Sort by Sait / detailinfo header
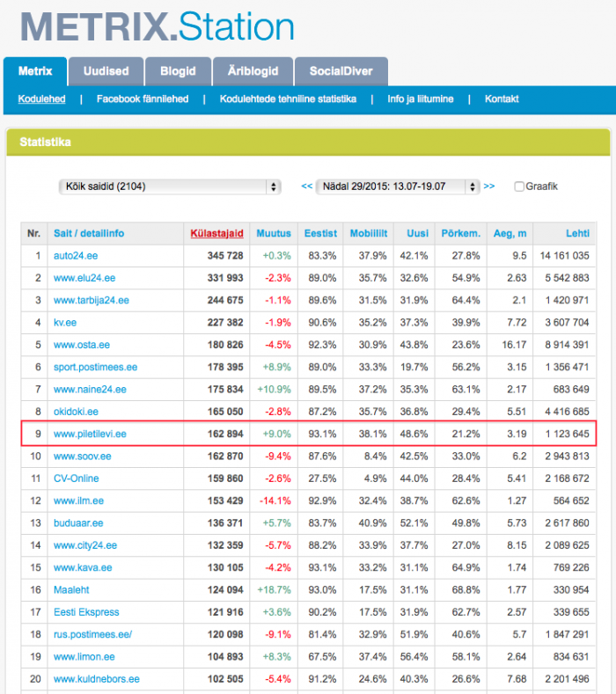 click(89, 233)
